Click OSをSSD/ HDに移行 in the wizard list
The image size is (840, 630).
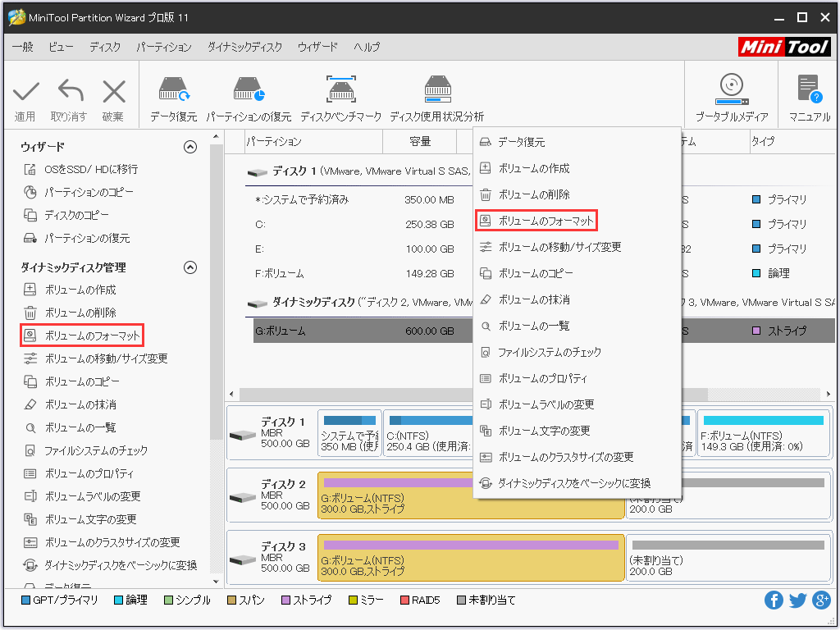click(x=90, y=169)
